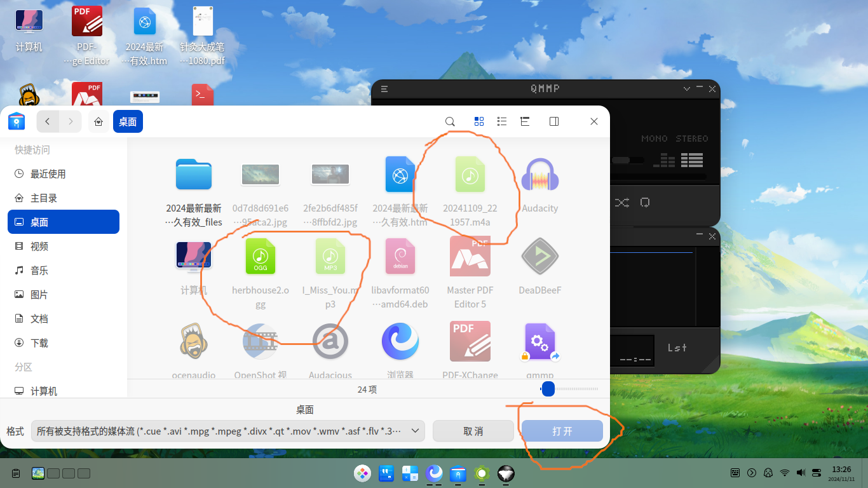The height and width of the screenshot is (488, 868).
Task: Toggle repeat in QMMP
Action: pyautogui.click(x=645, y=202)
